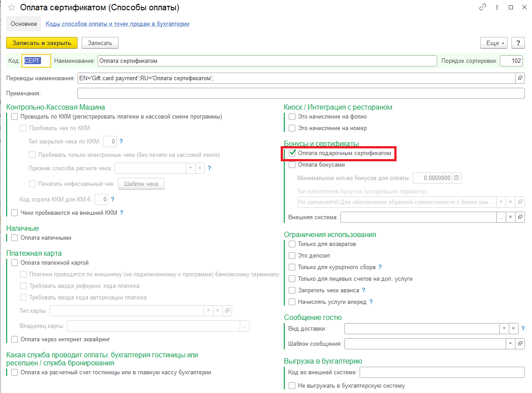Tick Только для возвратов
The width and height of the screenshot is (532, 393).
coord(292,244)
